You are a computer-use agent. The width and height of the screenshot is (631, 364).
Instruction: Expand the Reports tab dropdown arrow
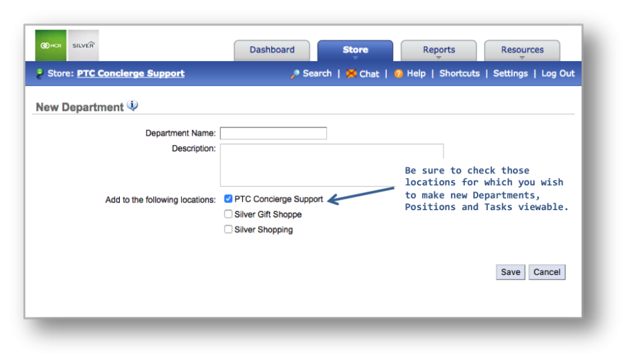point(439,58)
